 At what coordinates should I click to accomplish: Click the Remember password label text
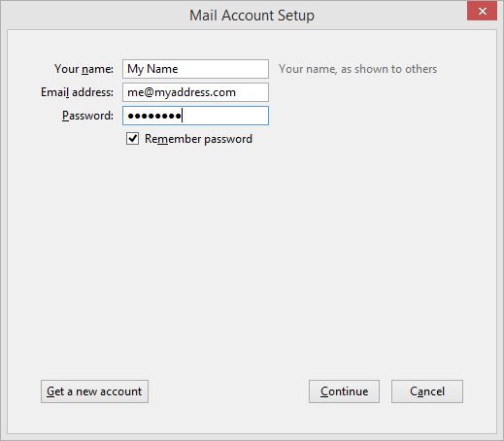tap(198, 139)
